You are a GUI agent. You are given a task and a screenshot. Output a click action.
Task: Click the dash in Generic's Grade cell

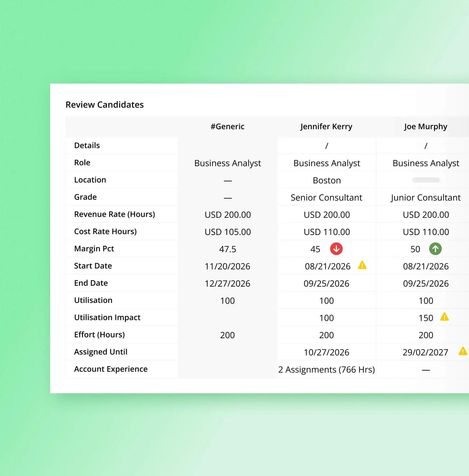[x=228, y=197]
